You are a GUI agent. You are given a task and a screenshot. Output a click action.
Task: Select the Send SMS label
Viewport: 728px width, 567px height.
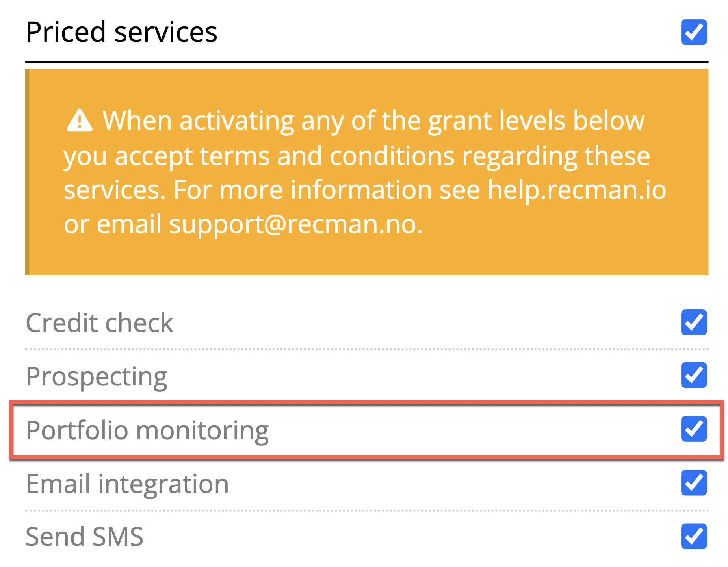point(84,537)
